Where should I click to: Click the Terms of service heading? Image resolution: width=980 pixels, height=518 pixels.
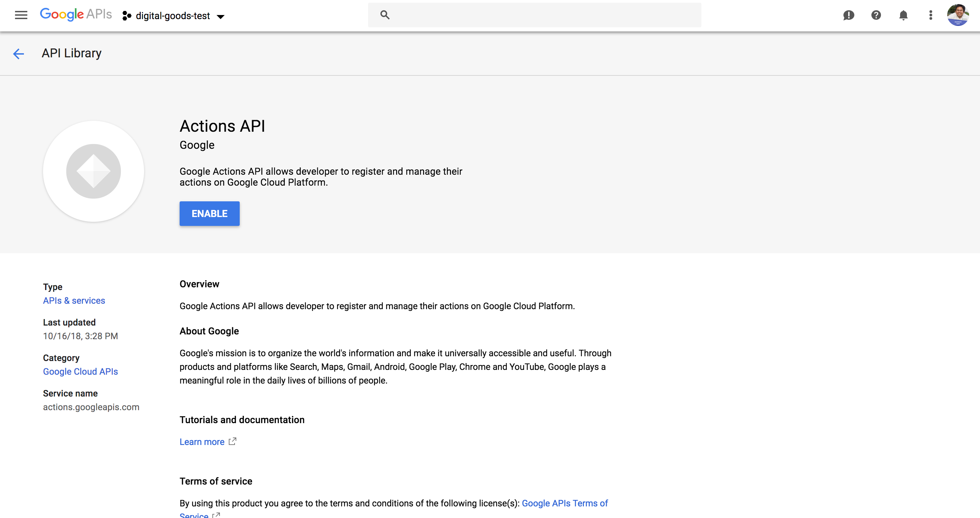click(216, 481)
